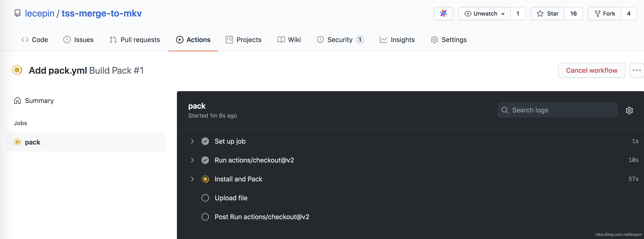This screenshot has width=644, height=239.
Task: Go to the Security tab
Action: pyautogui.click(x=340, y=40)
